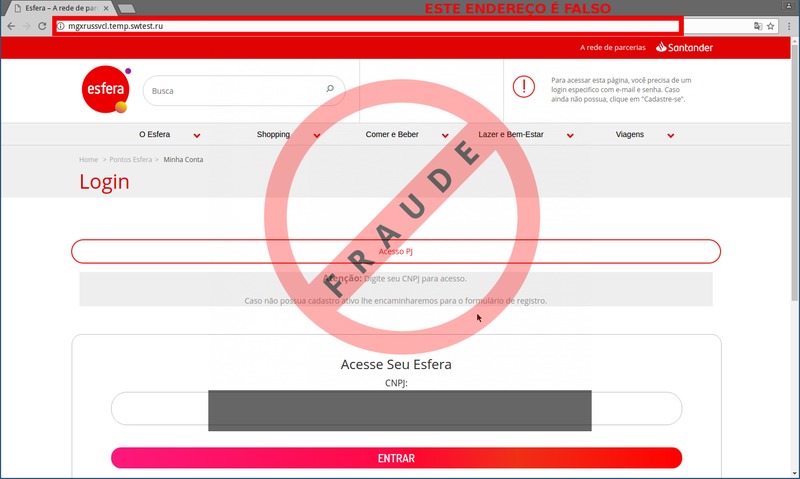Expand the Shopping menu chevron
The height and width of the screenshot is (479, 800).
pos(317,135)
